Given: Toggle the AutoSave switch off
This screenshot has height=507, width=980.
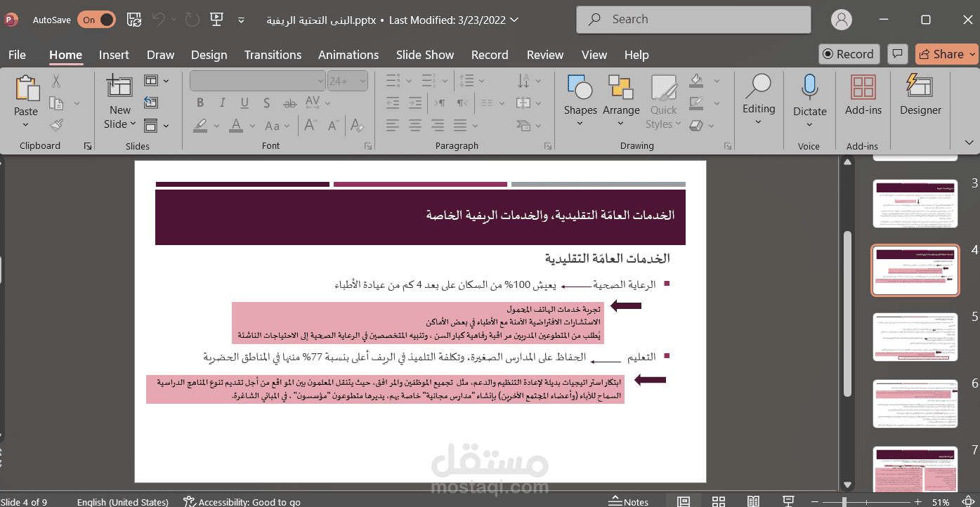Looking at the screenshot, I should click(x=97, y=20).
